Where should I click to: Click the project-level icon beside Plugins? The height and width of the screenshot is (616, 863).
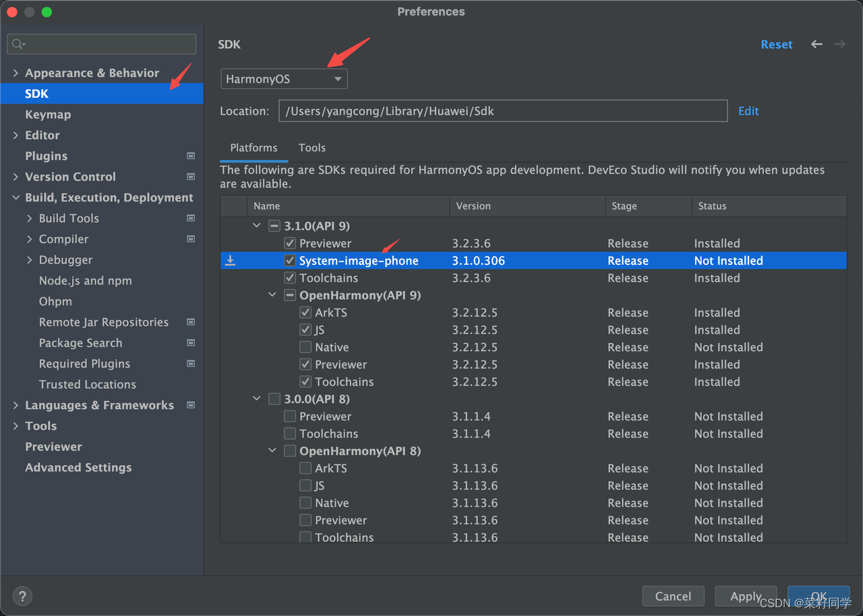pos(191,156)
